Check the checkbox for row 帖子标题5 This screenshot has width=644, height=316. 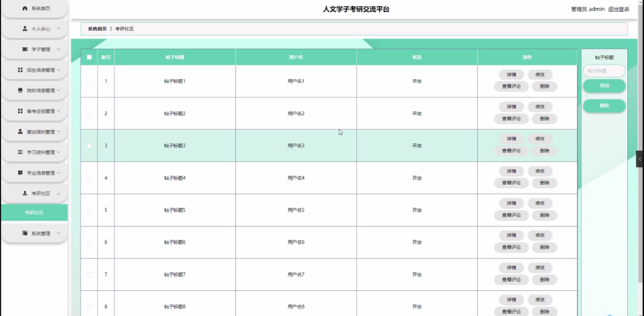(89, 210)
